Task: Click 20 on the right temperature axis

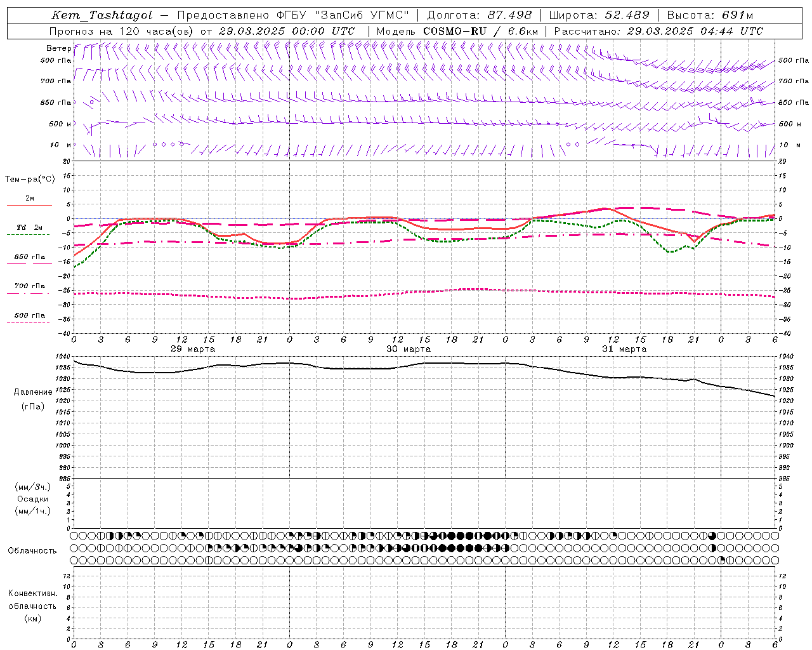Action: (x=783, y=161)
